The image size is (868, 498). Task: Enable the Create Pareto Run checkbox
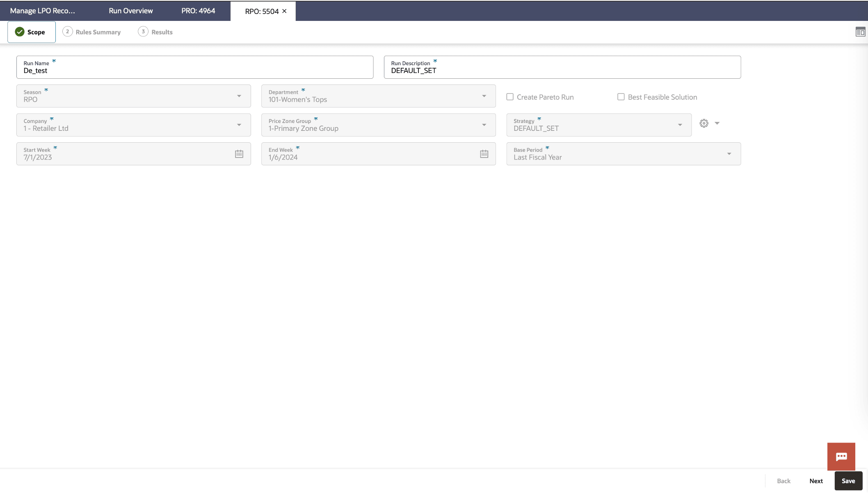tap(510, 97)
